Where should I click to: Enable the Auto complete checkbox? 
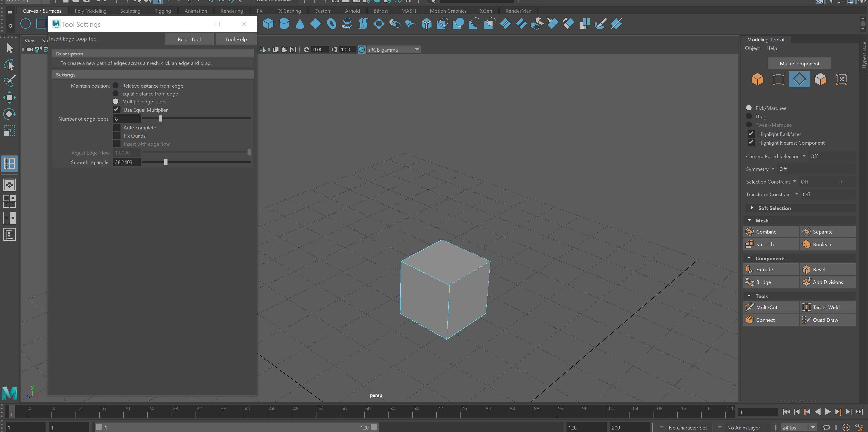point(117,127)
